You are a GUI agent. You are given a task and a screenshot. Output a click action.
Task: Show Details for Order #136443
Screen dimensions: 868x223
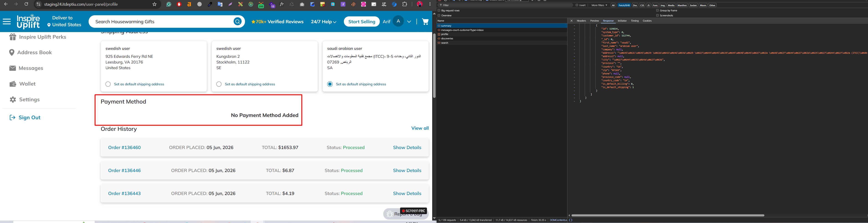pyautogui.click(x=407, y=193)
